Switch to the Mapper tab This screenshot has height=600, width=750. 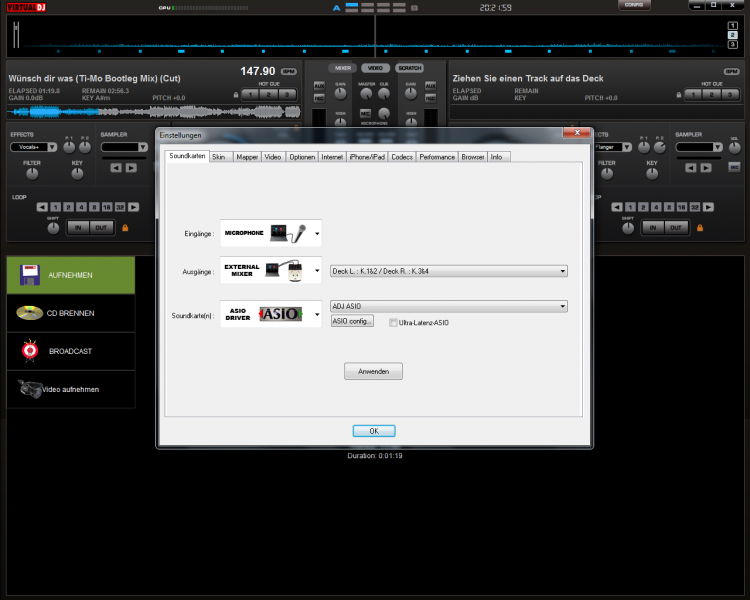point(247,157)
